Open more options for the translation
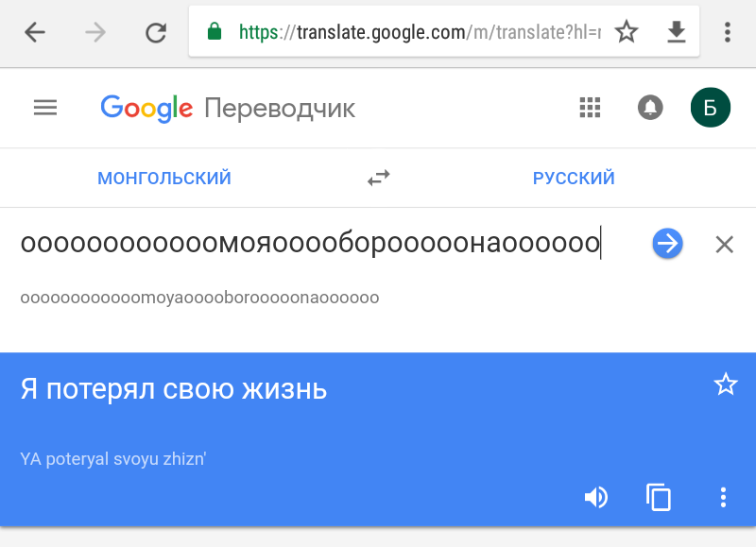The height and width of the screenshot is (547, 756). pos(723,497)
